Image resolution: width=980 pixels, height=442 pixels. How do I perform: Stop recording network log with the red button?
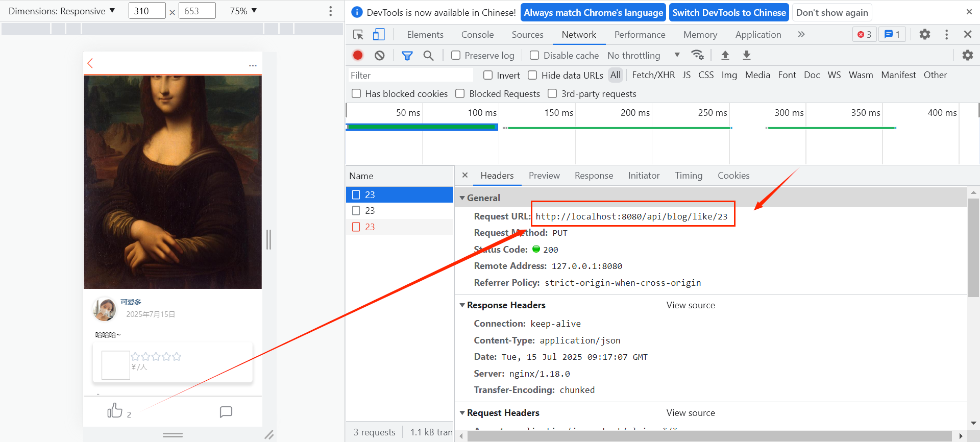point(358,55)
